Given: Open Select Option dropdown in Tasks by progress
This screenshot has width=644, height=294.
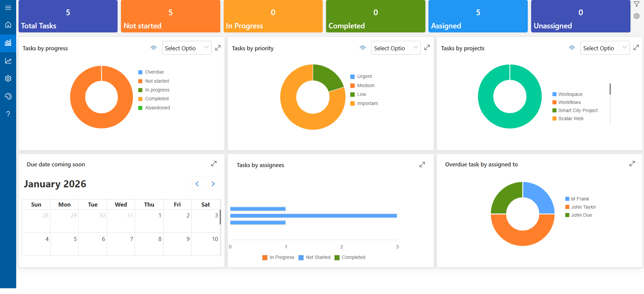Looking at the screenshot, I should [187, 48].
